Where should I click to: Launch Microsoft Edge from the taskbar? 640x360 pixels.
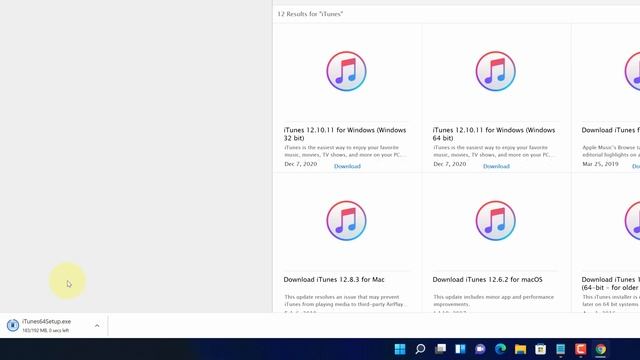pos(500,349)
